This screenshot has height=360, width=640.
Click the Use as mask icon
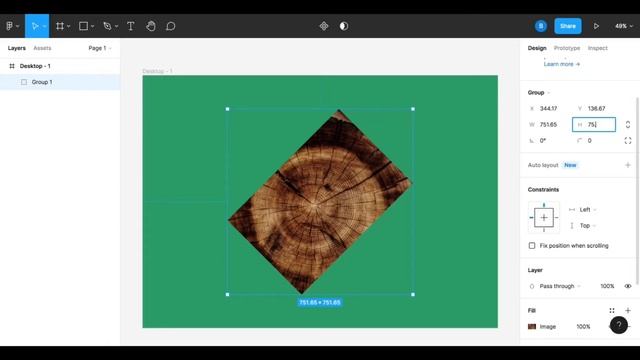(344, 26)
